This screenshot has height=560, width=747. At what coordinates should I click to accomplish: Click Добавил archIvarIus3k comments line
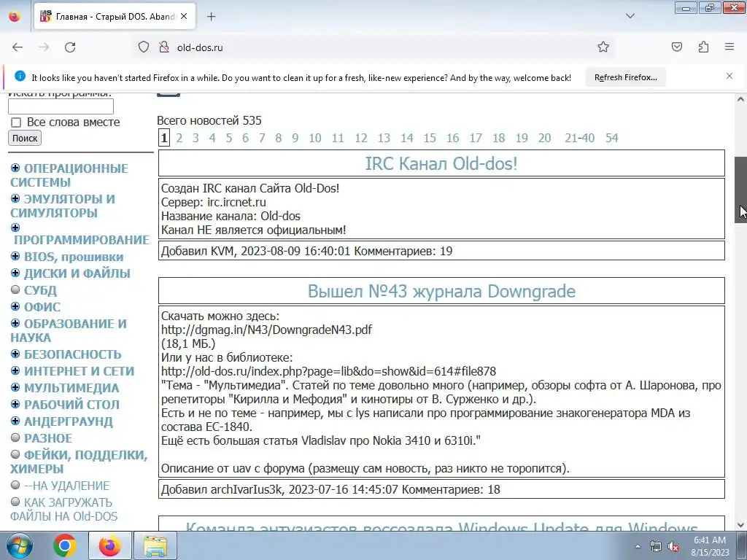[441, 489]
